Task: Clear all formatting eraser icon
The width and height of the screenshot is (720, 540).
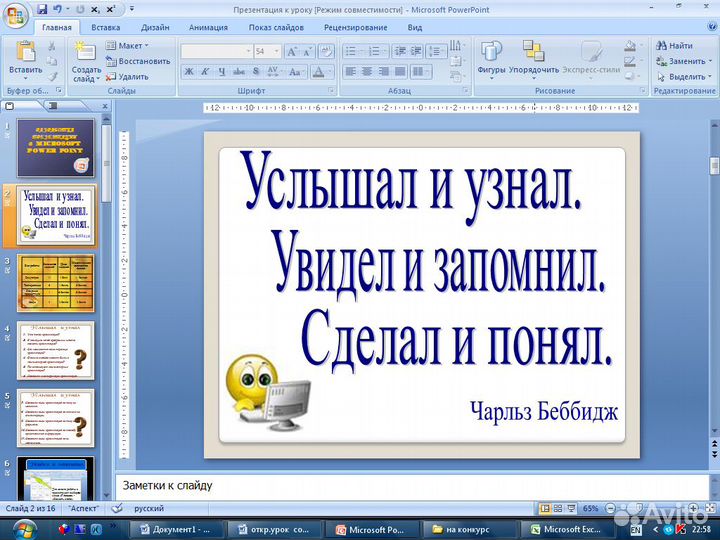Action: pyautogui.click(x=326, y=51)
